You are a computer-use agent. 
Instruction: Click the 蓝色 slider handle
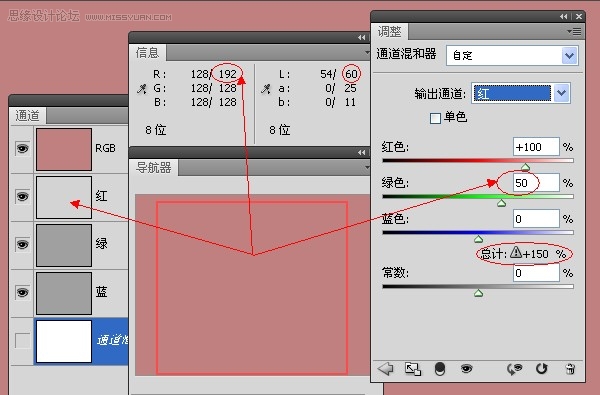click(478, 239)
